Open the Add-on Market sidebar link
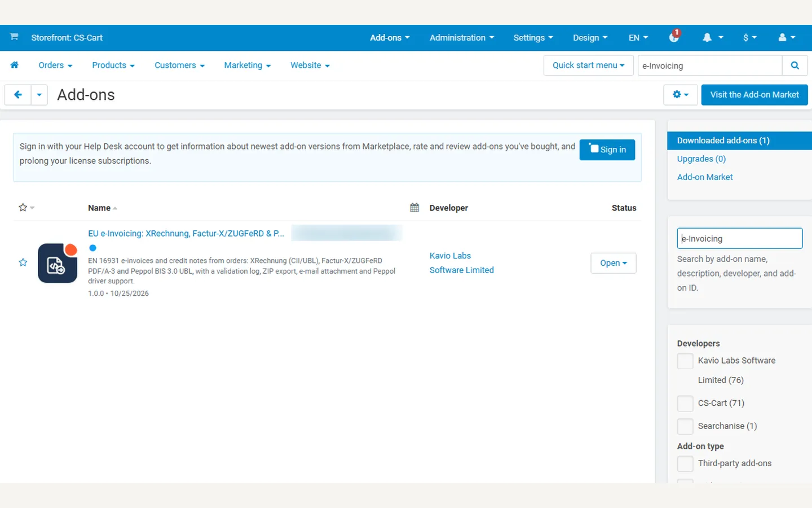Viewport: 812px width, 508px height. [705, 177]
